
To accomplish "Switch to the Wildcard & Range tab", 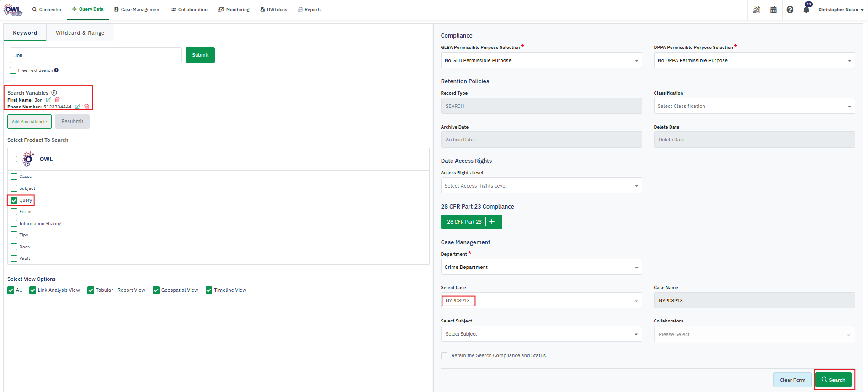I will [80, 33].
